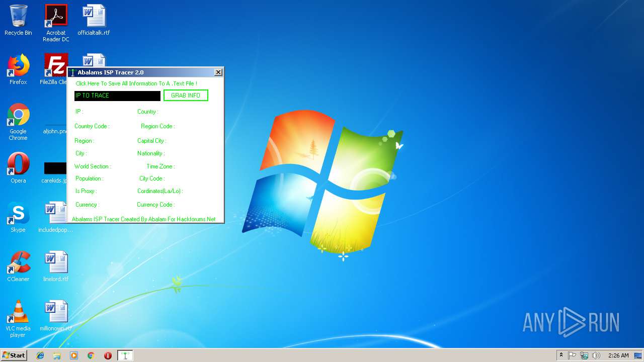The width and height of the screenshot is (644, 362).
Task: Click Save All Information To Text File link
Action: click(x=136, y=83)
